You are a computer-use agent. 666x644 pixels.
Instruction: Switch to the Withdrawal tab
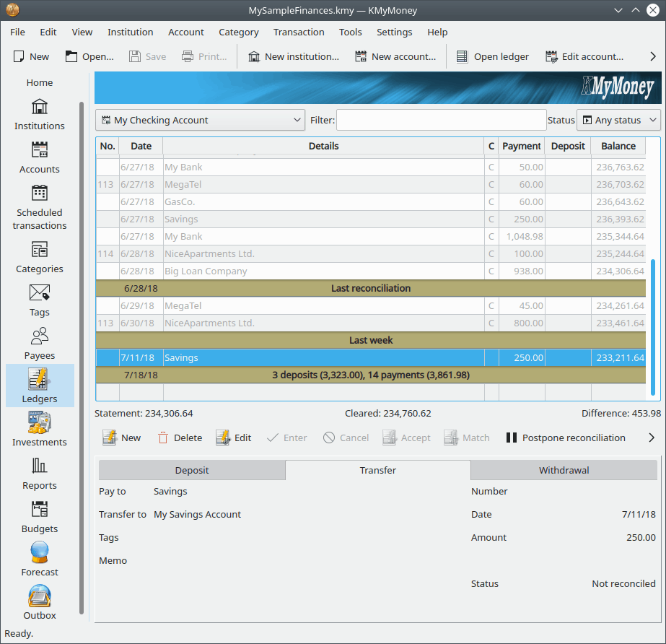[564, 470]
